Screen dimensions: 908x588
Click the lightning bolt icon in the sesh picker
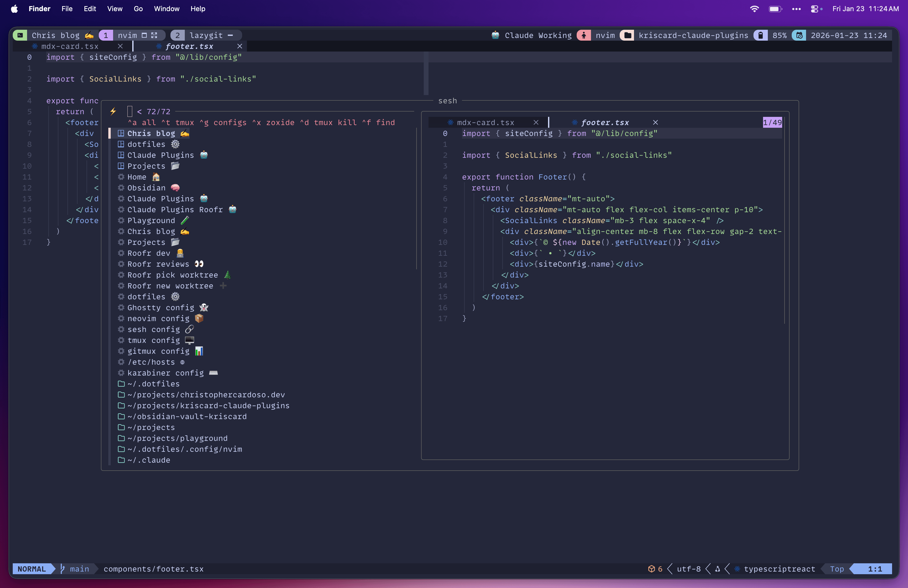(113, 111)
